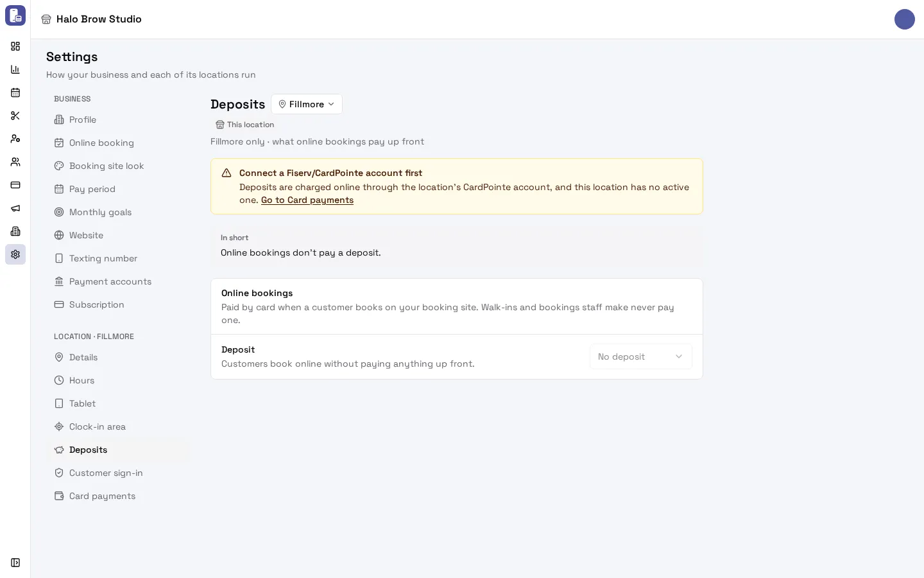This screenshot has height=578, width=924.
Task: Open Subscription settings
Action: (x=118, y=304)
